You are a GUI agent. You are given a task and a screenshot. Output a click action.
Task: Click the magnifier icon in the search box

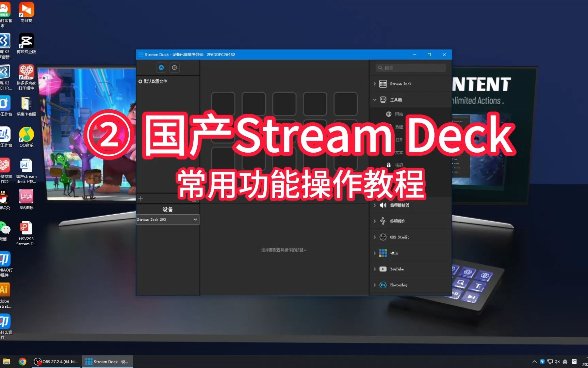coord(380,68)
